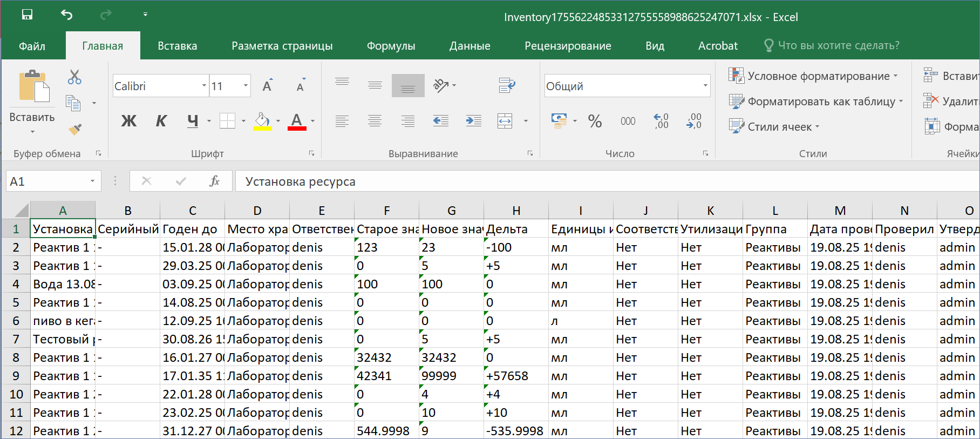Toggle middle vertical alignment
980x439 pixels.
[375, 85]
